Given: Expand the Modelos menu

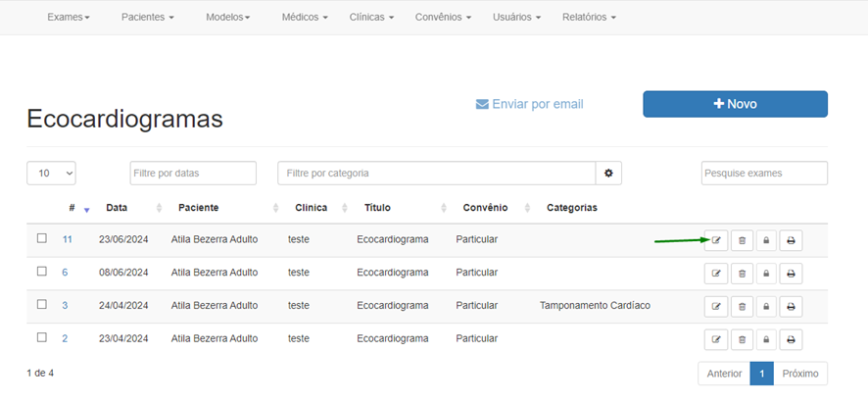Looking at the screenshot, I should pyautogui.click(x=228, y=18).
